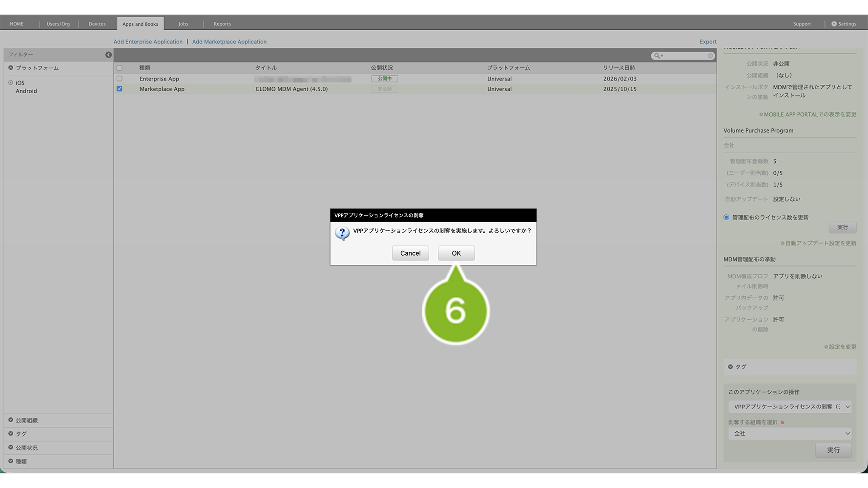This screenshot has height=488, width=868.
Task: Uncheck the Marketplace App row checkbox
Action: (x=120, y=89)
